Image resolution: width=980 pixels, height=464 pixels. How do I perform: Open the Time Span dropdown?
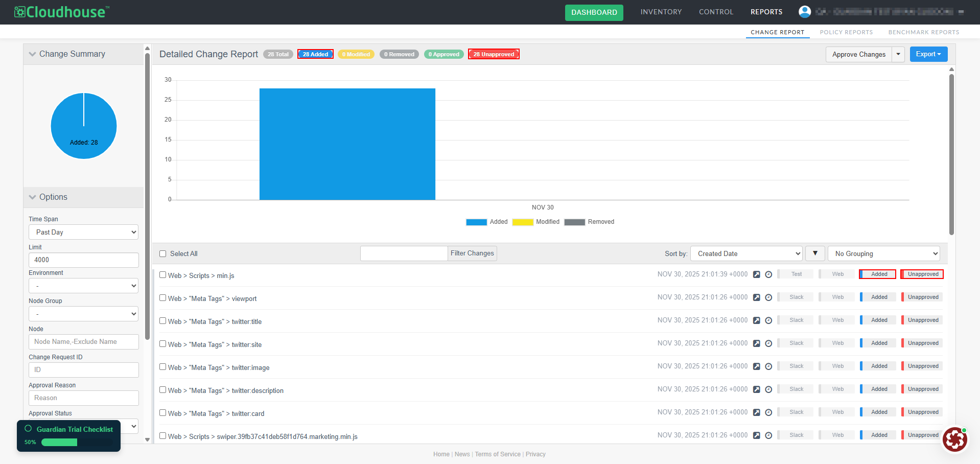83,232
